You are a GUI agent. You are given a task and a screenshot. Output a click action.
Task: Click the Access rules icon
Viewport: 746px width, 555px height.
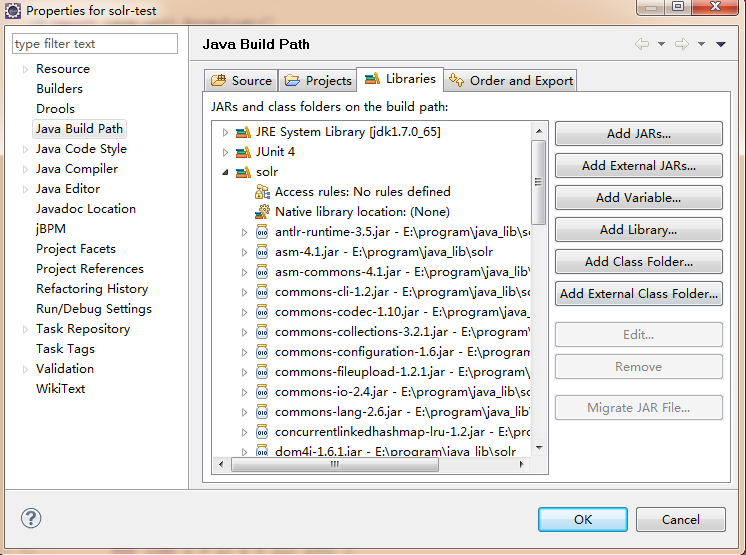point(262,192)
